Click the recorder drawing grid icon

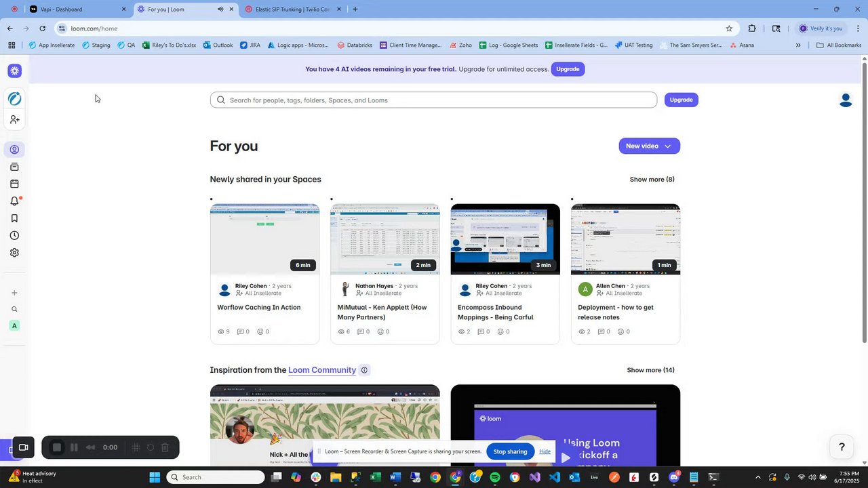point(136,447)
